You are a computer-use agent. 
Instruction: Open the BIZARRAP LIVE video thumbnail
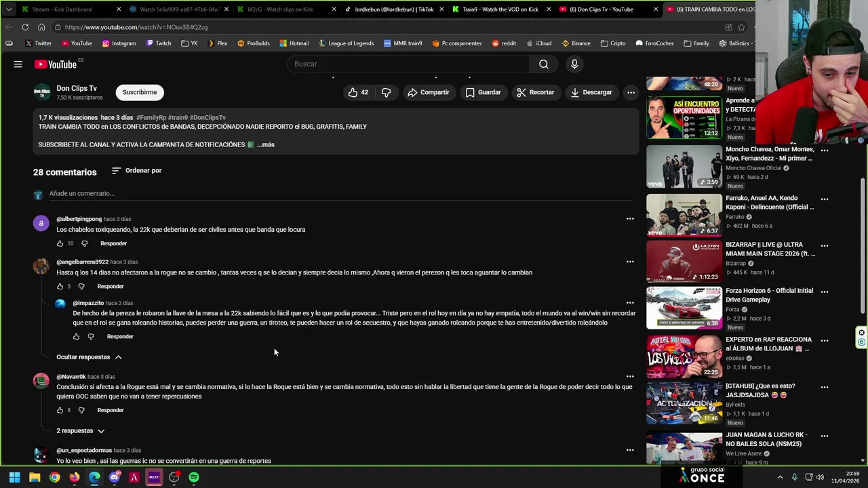tap(684, 262)
